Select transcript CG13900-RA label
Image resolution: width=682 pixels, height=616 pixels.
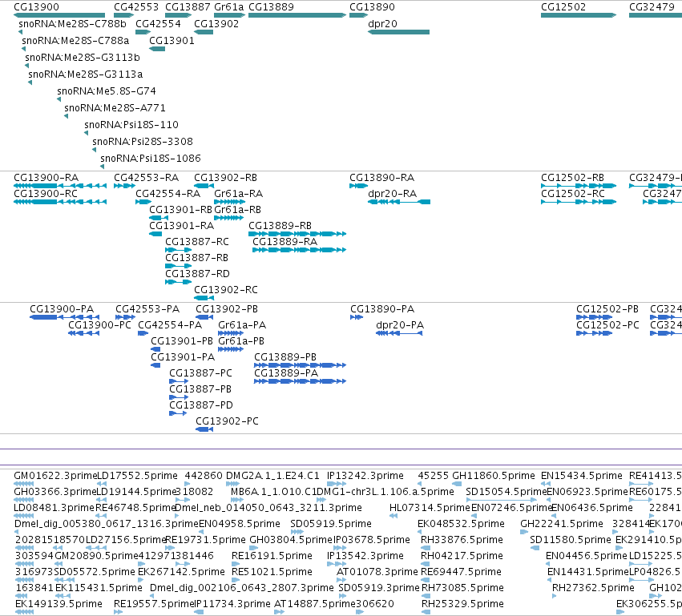(x=46, y=178)
